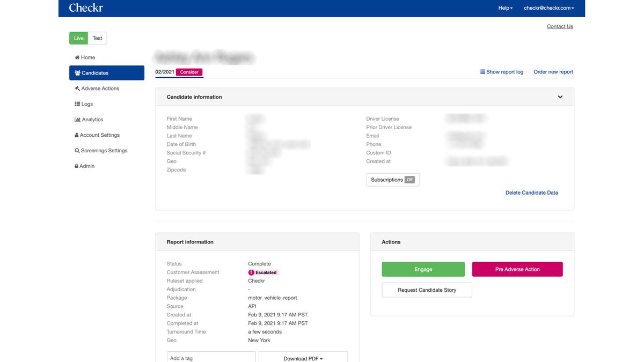This screenshot has height=362, width=644.
Task: Click the Engage button
Action: click(x=423, y=268)
